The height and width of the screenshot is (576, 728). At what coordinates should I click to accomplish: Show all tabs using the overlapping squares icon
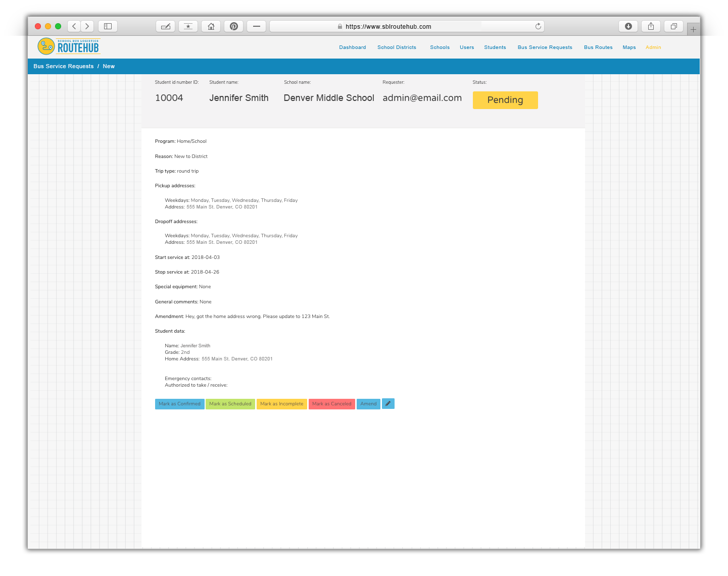point(673,26)
